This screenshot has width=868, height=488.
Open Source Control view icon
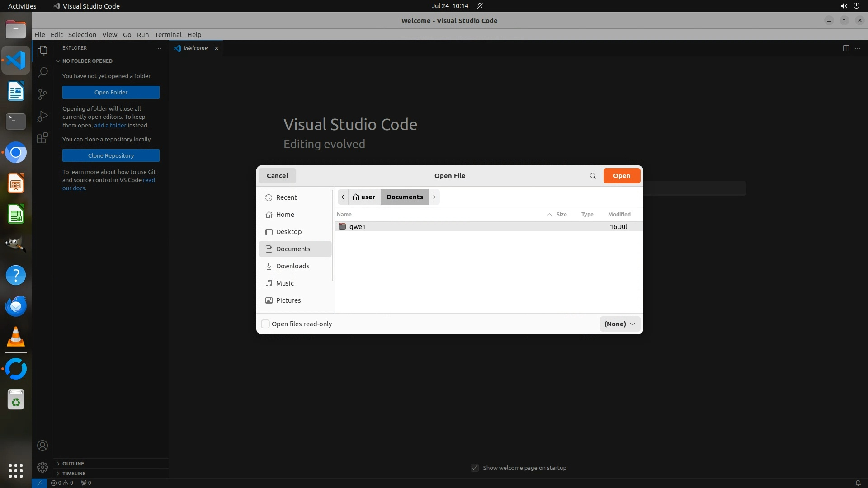coord(42,94)
